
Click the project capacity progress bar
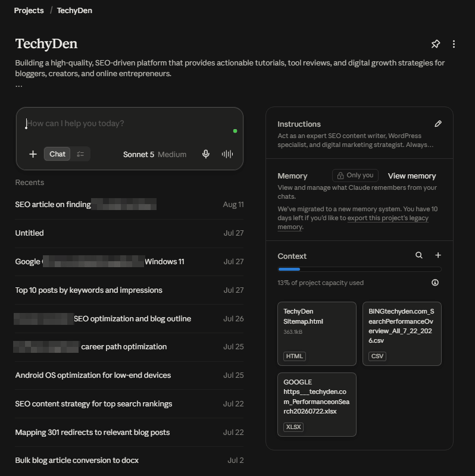[360, 270]
